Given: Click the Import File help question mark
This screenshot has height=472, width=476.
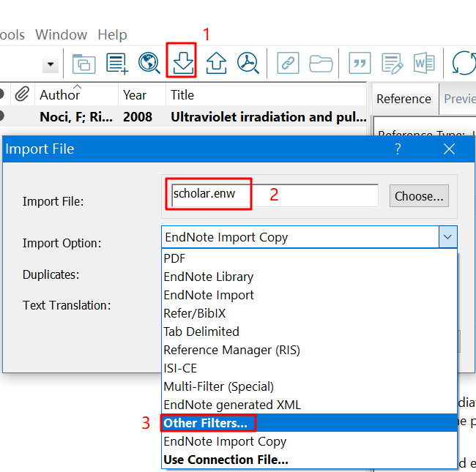Looking at the screenshot, I should coord(398,149).
